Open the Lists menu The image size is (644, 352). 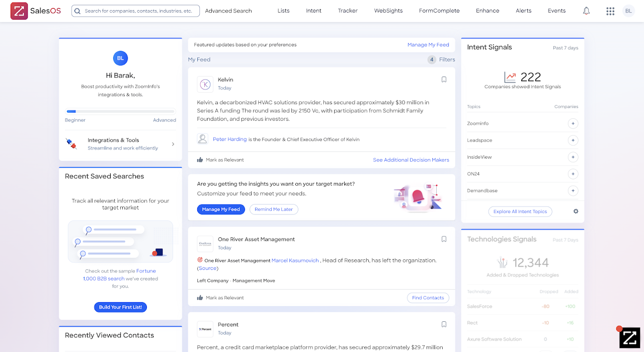pyautogui.click(x=283, y=11)
